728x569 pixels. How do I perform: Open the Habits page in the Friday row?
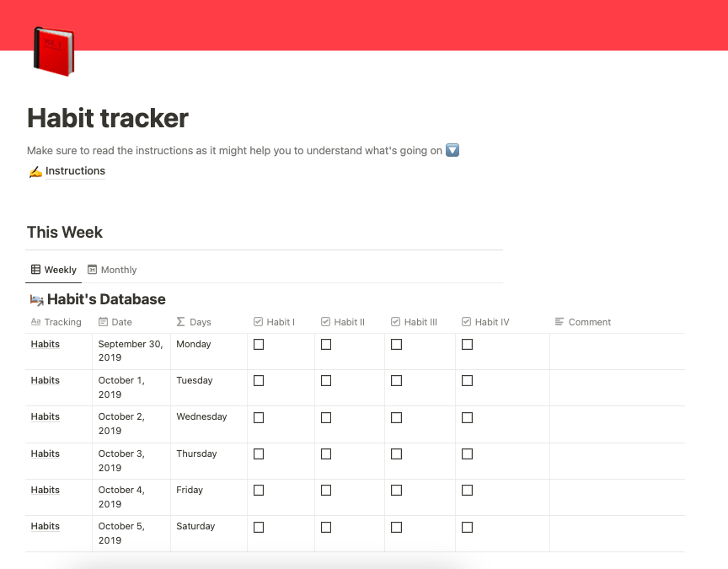(45, 490)
